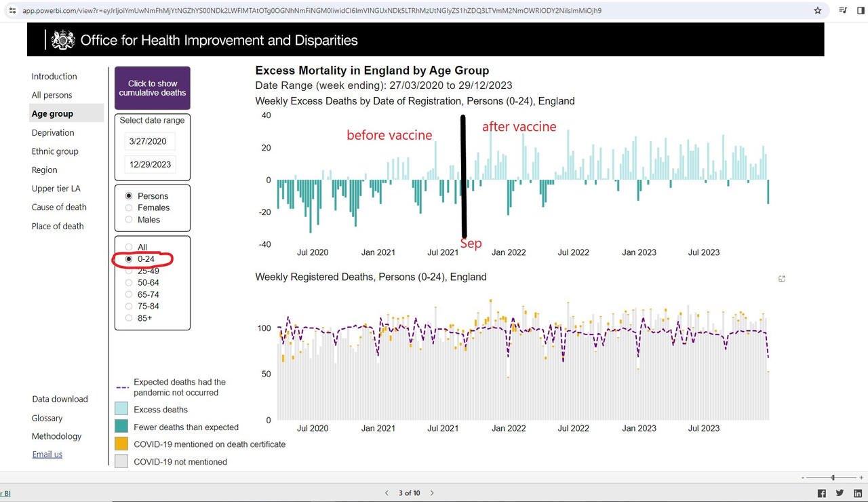
Task: Click the light blue Excess deaths legend swatch
Action: (121, 409)
